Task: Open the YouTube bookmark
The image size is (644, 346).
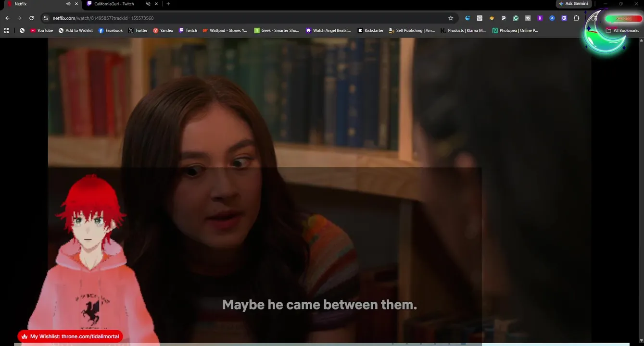Action: pyautogui.click(x=42, y=30)
